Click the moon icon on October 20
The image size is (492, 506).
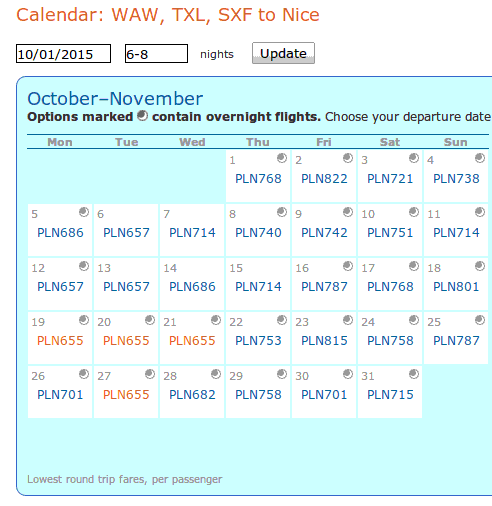(x=150, y=320)
